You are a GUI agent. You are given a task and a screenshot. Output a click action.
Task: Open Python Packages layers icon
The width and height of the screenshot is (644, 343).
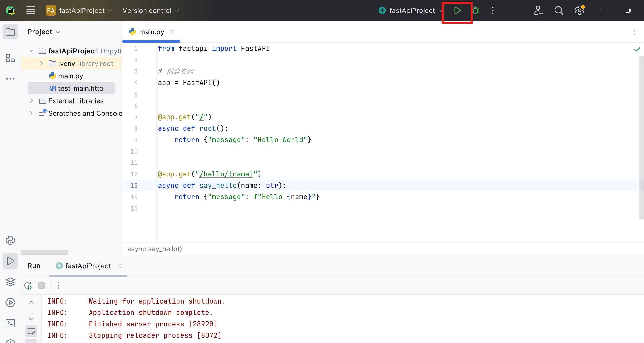10,282
